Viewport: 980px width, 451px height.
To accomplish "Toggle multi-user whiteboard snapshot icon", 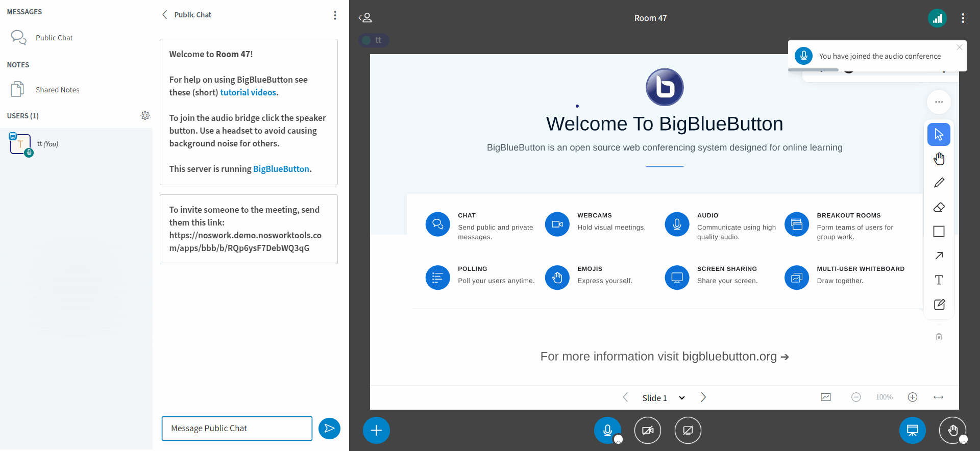I will pyautogui.click(x=826, y=397).
